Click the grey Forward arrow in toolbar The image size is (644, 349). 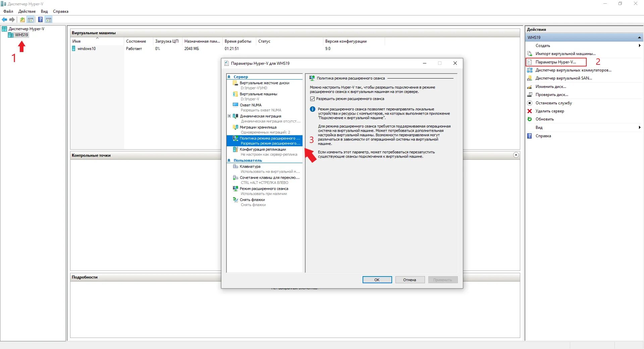point(12,19)
